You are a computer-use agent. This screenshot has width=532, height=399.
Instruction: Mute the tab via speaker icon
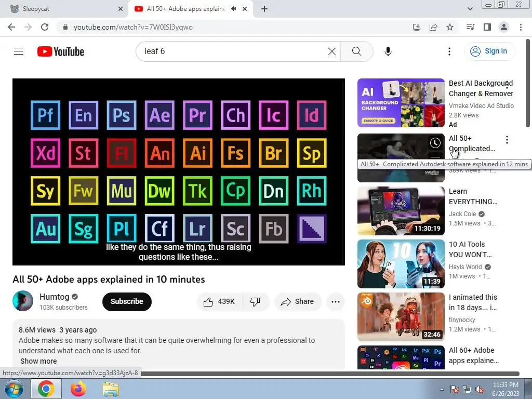[x=233, y=9]
